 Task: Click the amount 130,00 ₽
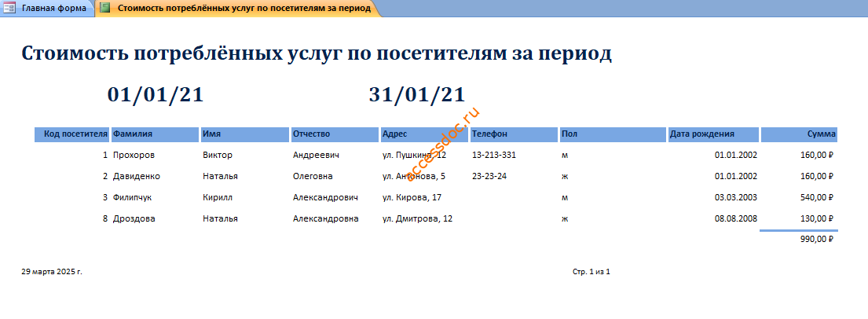click(x=817, y=218)
